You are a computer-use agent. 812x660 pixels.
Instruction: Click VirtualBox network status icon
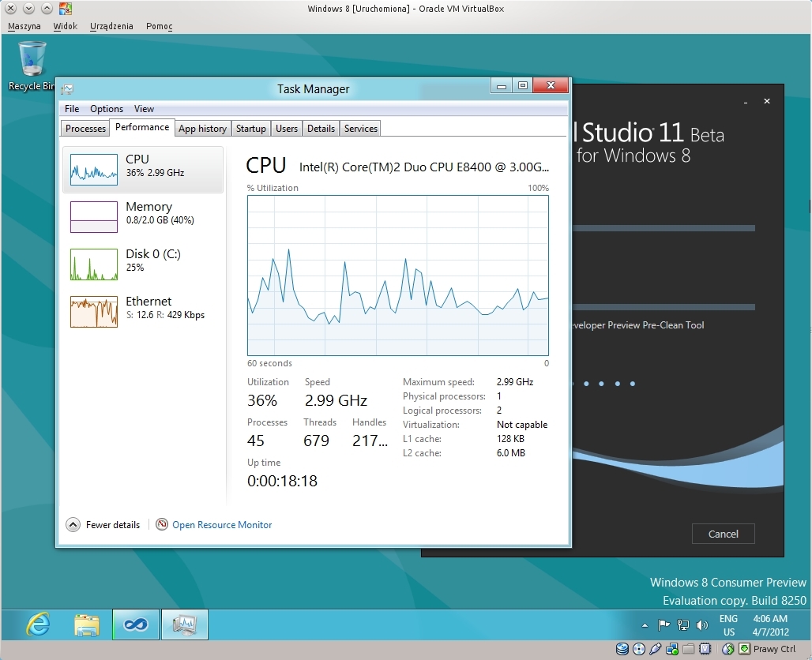pyautogui.click(x=672, y=649)
